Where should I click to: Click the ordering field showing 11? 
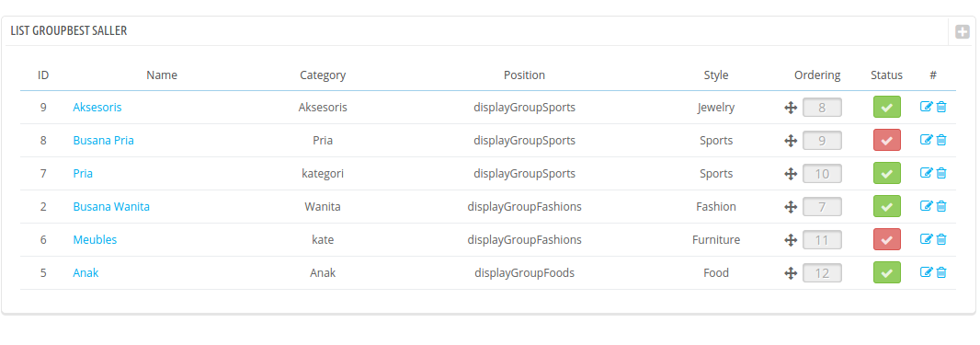coord(822,240)
